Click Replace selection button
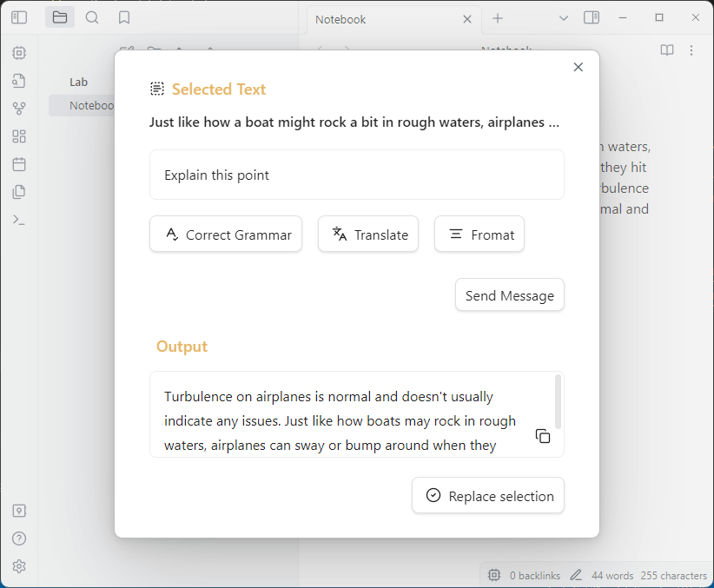The image size is (714, 588). coord(488,496)
